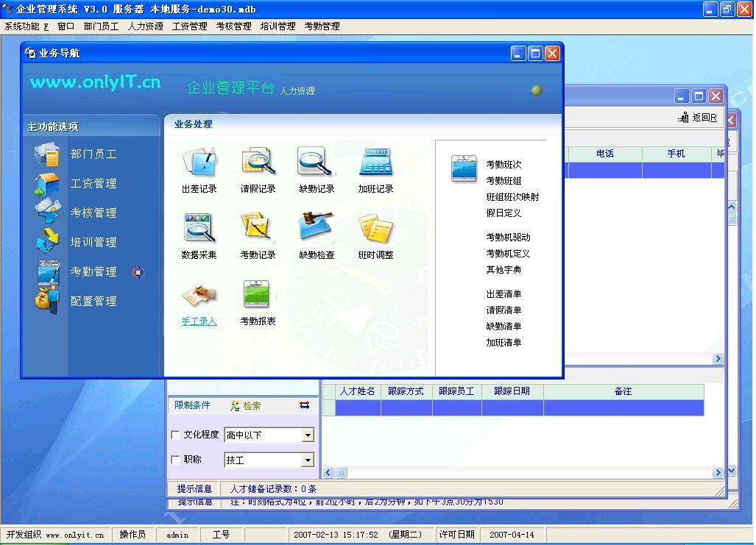Open the 班时调整 shift adjustment icon

(x=375, y=229)
